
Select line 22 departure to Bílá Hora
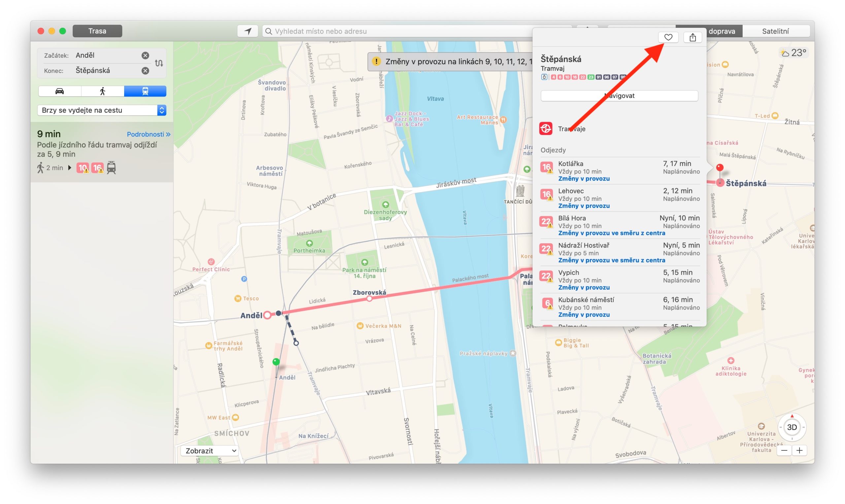[x=620, y=225]
